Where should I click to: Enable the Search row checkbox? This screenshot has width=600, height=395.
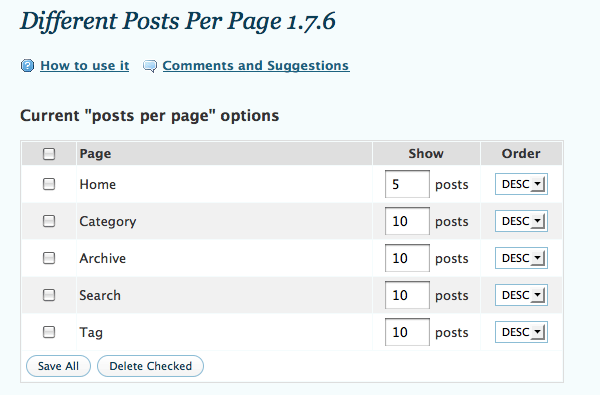(x=49, y=295)
